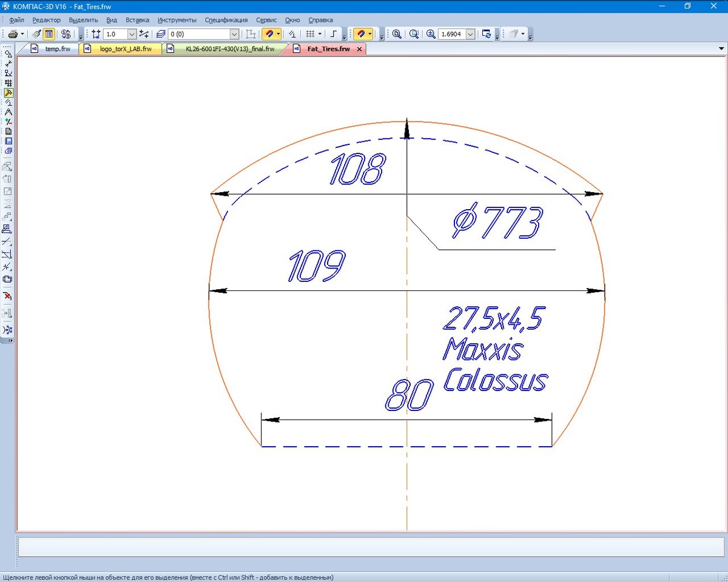
Task: Open the Справка menu
Action: pos(320,20)
